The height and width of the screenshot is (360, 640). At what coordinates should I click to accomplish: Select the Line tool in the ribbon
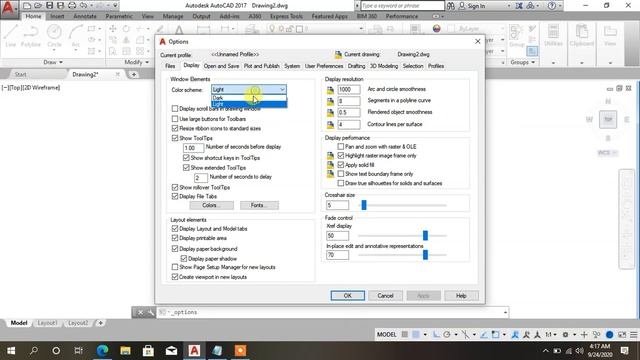(11, 36)
